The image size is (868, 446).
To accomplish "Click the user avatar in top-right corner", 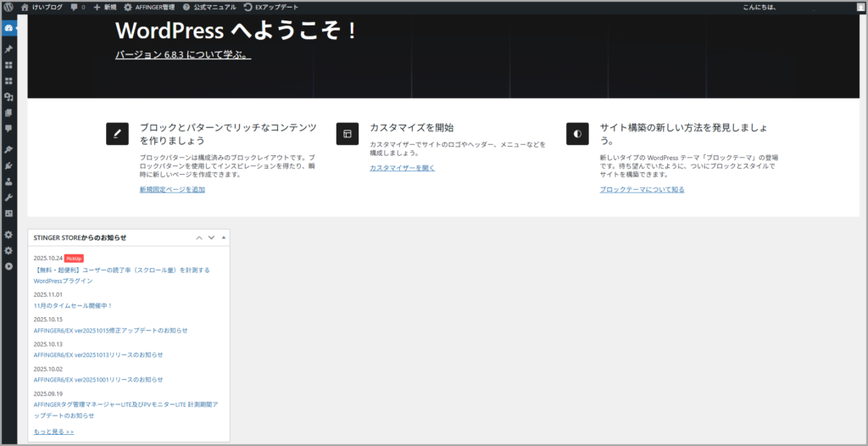I will (860, 7).
